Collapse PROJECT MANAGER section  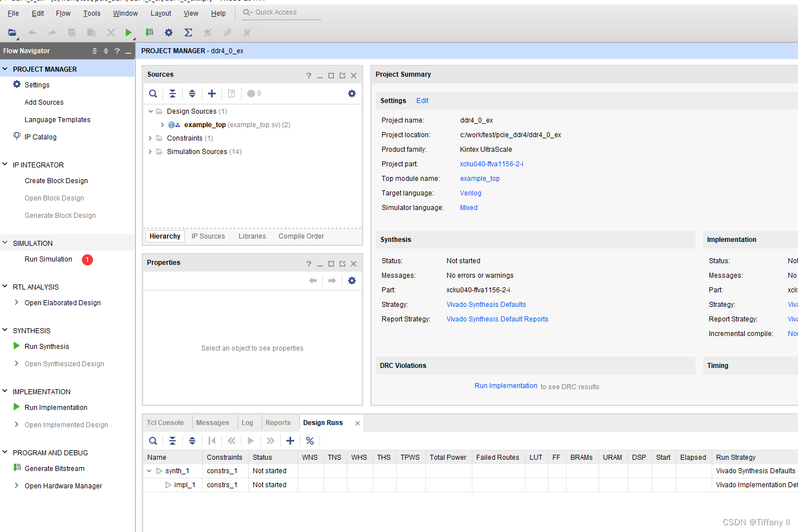(x=5, y=69)
